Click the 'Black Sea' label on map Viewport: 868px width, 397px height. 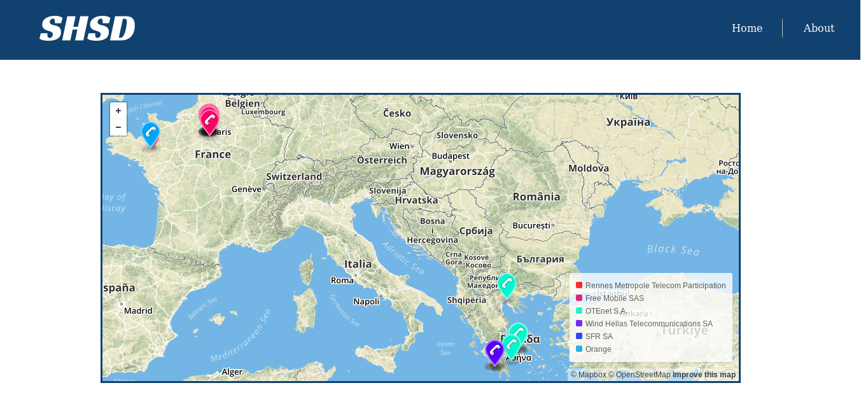click(673, 250)
